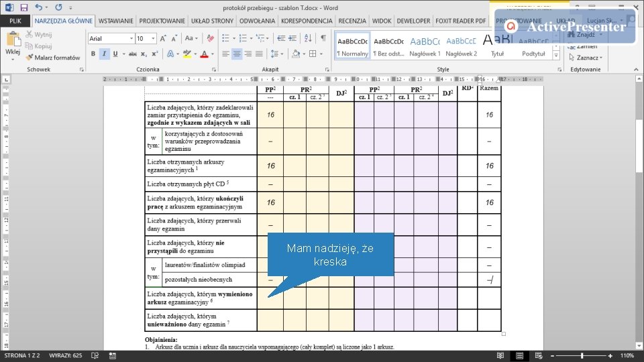Open the font color dropdown arrow
This screenshot has width=644, height=362.
click(213, 54)
